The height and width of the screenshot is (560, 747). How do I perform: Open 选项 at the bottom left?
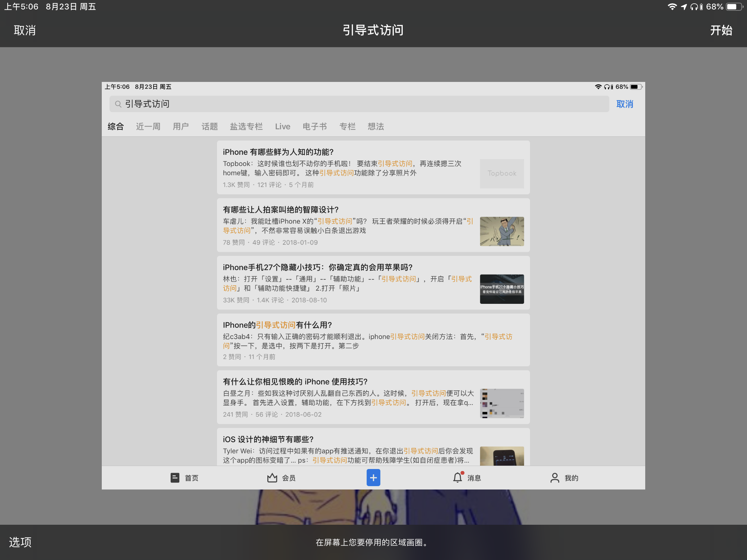click(x=20, y=542)
